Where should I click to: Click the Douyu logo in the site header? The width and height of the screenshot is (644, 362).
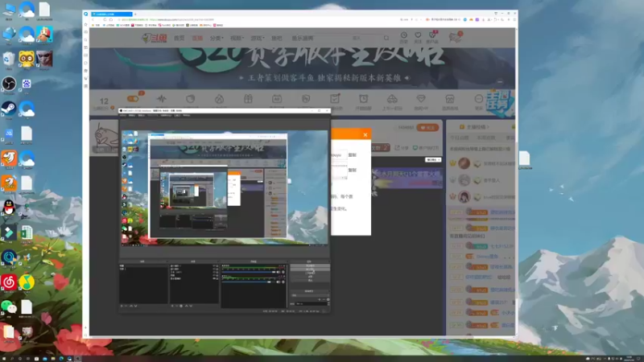[x=155, y=38]
